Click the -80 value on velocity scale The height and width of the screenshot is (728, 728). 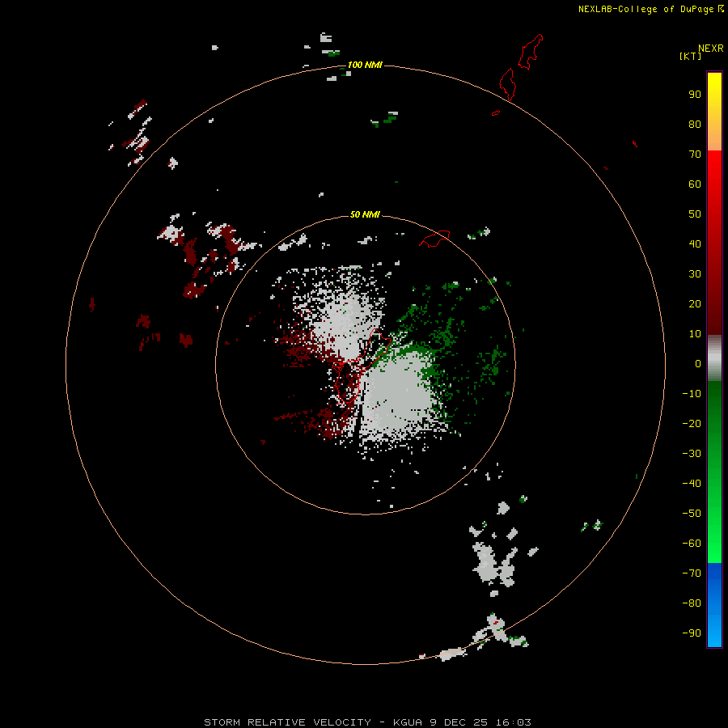(692, 603)
